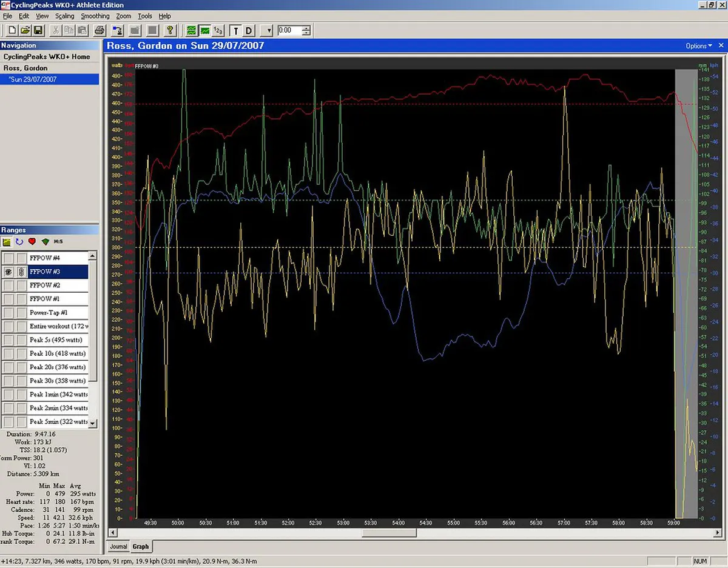Image resolution: width=728 pixels, height=568 pixels.
Task: Click the Print toolbar icon
Action: tap(99, 30)
